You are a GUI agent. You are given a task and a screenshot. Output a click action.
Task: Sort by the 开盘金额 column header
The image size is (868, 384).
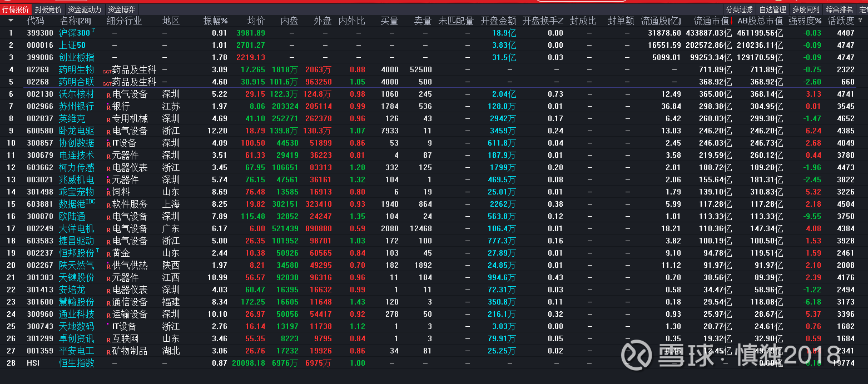tap(498, 21)
